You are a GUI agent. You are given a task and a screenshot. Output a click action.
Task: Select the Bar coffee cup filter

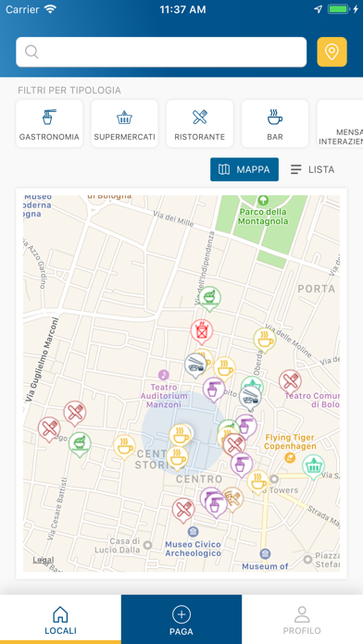(275, 124)
